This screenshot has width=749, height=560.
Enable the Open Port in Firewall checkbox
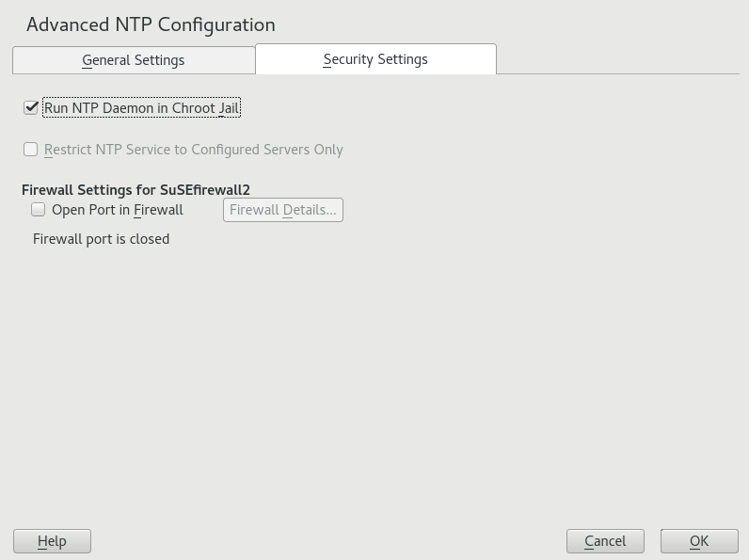pos(39,210)
